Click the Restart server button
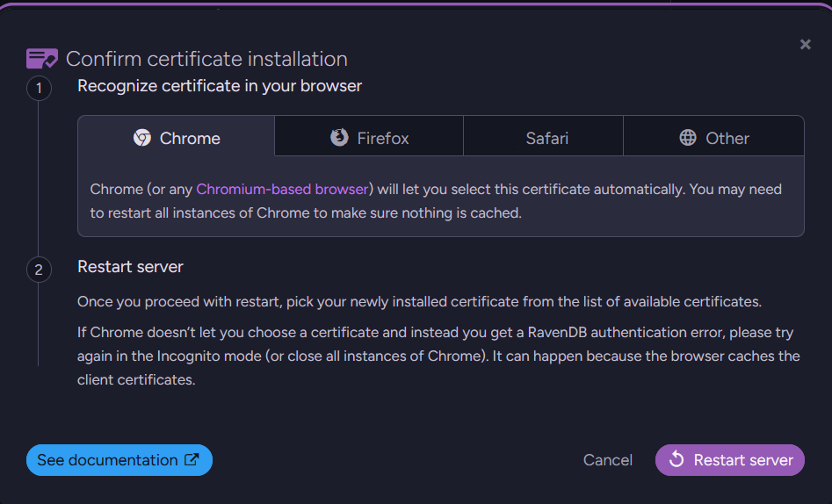Image resolution: width=832 pixels, height=504 pixels. (x=730, y=460)
